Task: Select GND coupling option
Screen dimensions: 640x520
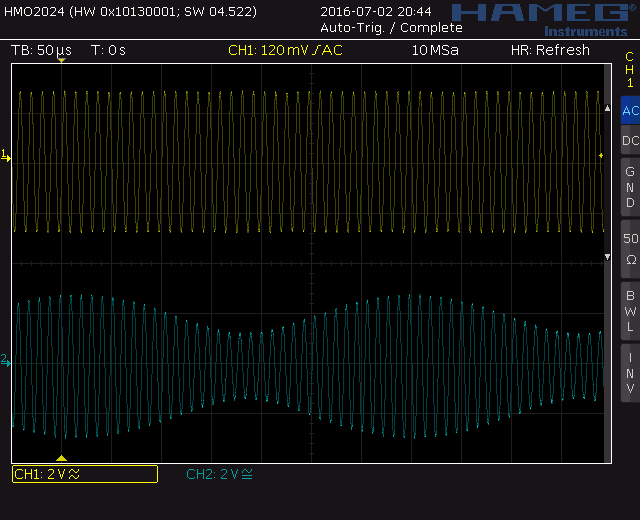Action: point(630,187)
